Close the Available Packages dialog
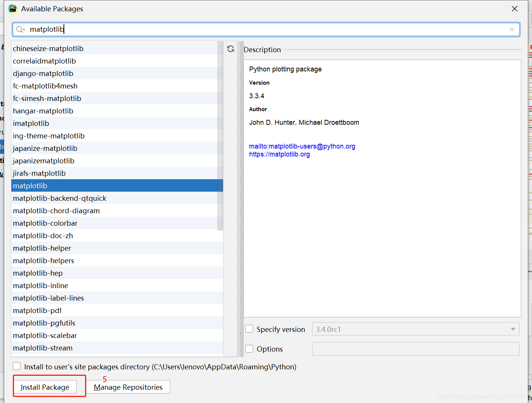 point(515,9)
